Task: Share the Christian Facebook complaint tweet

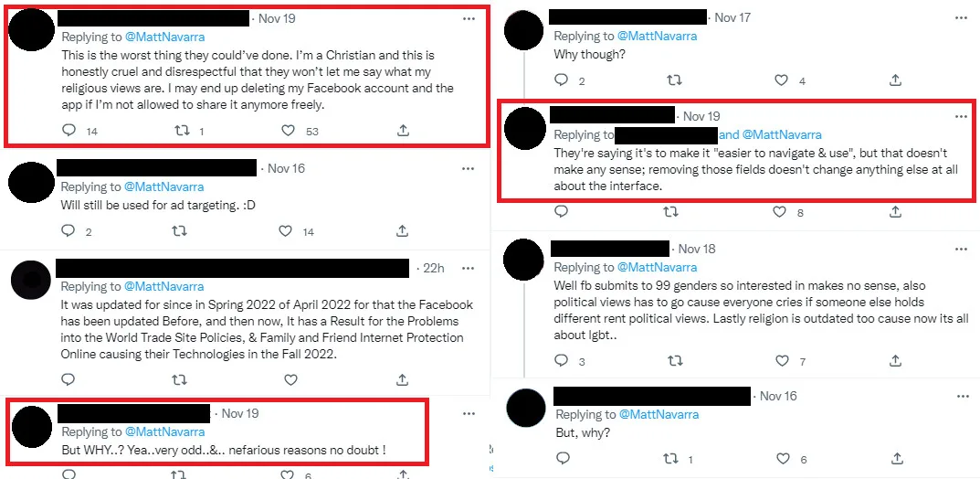Action: click(x=403, y=131)
